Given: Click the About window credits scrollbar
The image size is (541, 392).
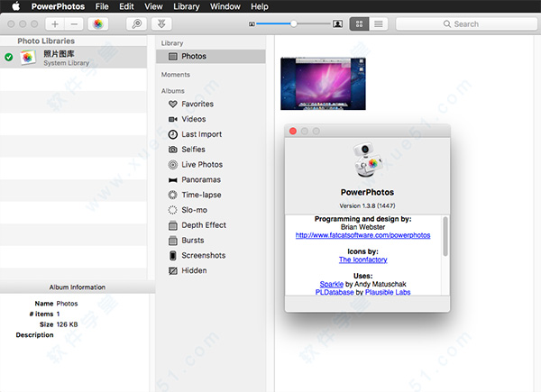Looking at the screenshot, I should coord(445,236).
